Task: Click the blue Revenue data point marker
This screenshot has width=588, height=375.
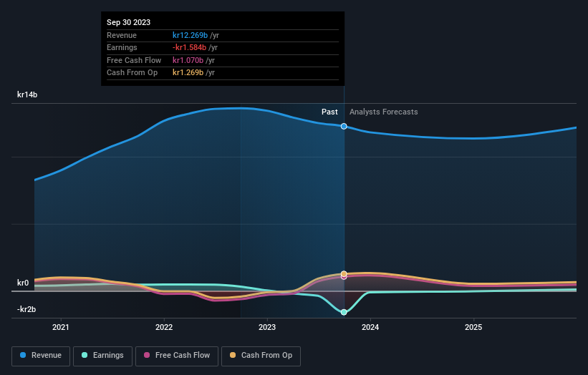Action: [x=344, y=126]
